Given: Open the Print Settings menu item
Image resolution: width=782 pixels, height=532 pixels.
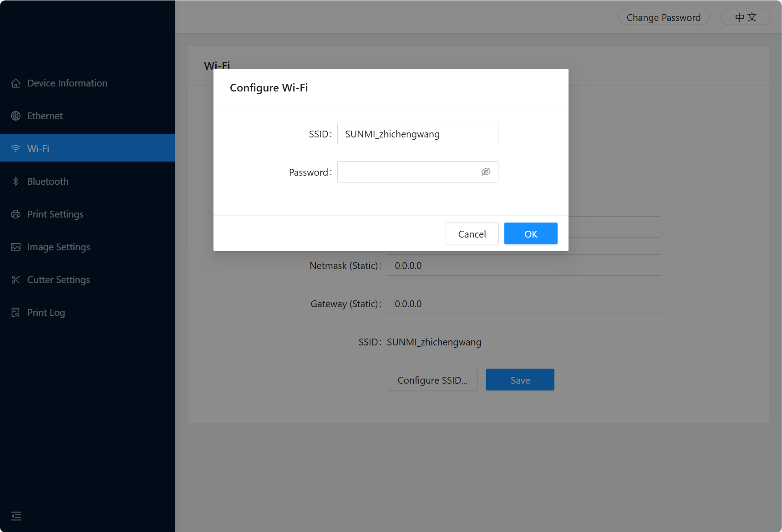Looking at the screenshot, I should pos(55,214).
